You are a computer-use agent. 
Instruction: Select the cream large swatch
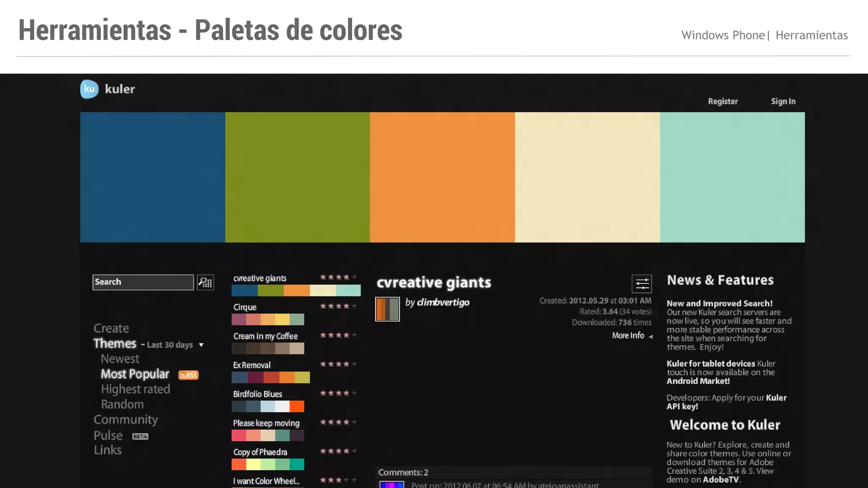pos(587,177)
